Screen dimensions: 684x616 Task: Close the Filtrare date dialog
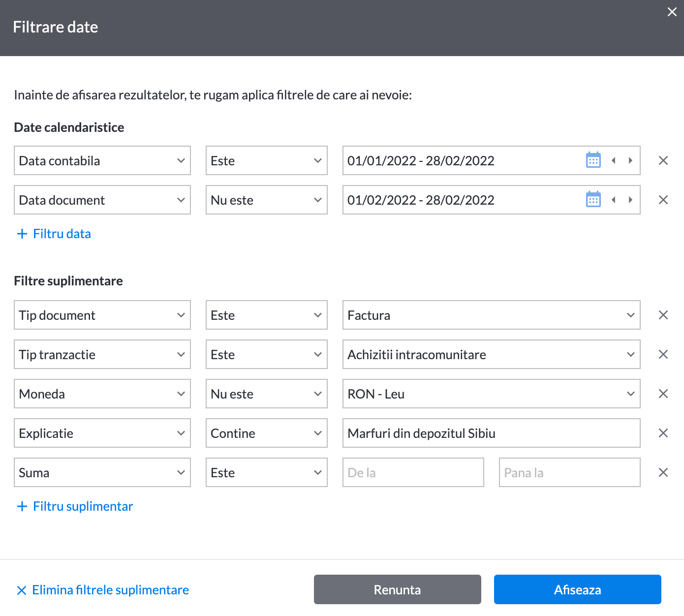click(672, 12)
